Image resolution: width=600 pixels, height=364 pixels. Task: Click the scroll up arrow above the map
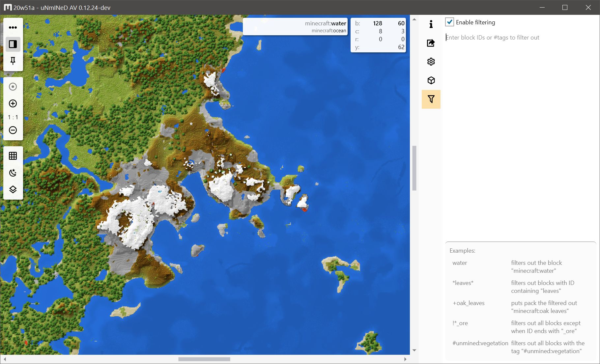pyautogui.click(x=414, y=19)
